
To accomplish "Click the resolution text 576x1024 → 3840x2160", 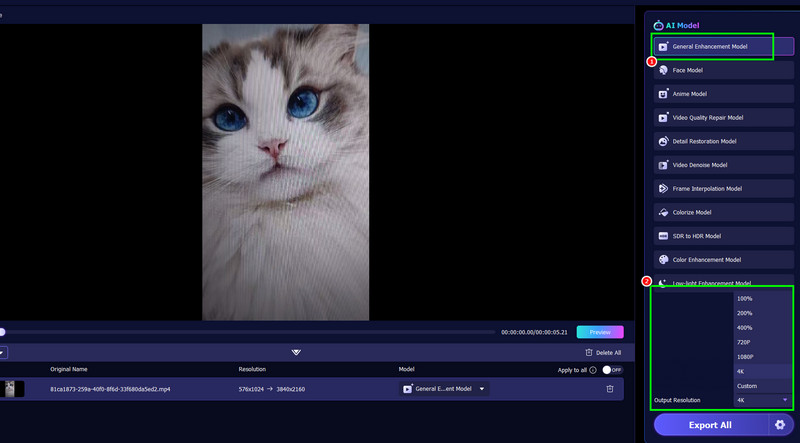I will click(x=272, y=389).
